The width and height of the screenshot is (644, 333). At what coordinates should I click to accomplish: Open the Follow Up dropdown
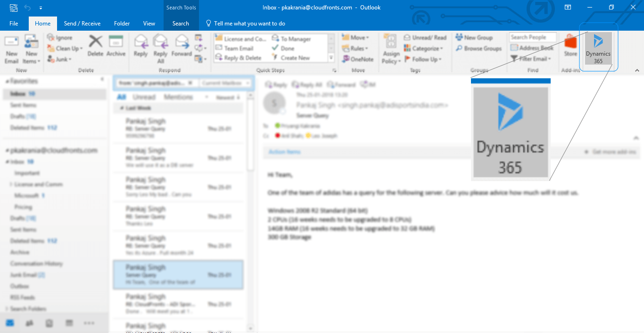[423, 59]
